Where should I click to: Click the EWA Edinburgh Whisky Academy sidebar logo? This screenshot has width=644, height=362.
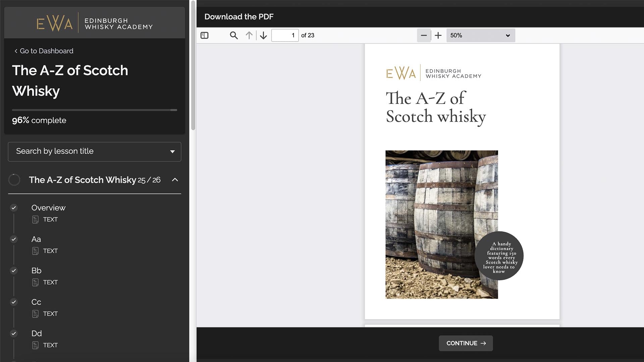click(95, 23)
